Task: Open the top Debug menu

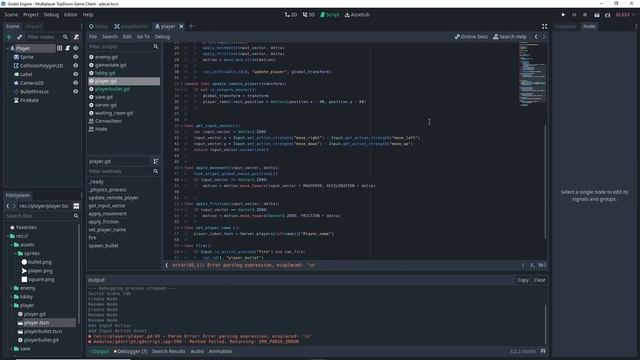Action: coord(51,15)
